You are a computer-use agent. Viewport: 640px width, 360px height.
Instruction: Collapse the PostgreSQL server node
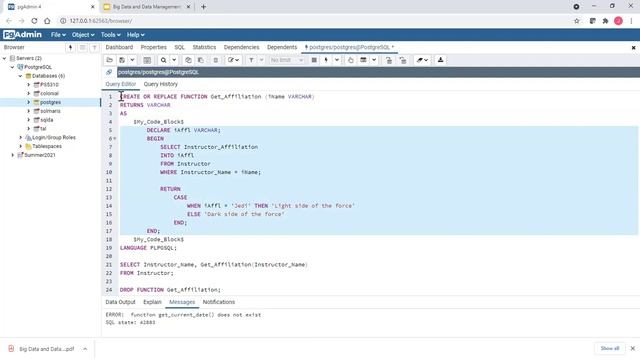pos(12,67)
